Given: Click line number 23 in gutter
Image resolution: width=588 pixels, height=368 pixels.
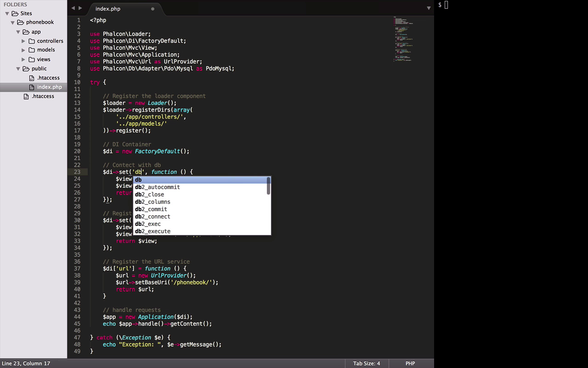Looking at the screenshot, I should click(x=77, y=172).
